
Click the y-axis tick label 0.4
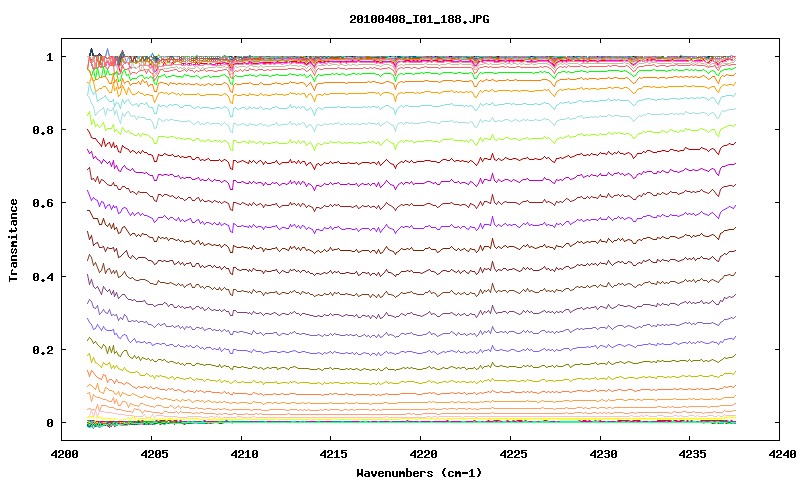(x=43, y=276)
